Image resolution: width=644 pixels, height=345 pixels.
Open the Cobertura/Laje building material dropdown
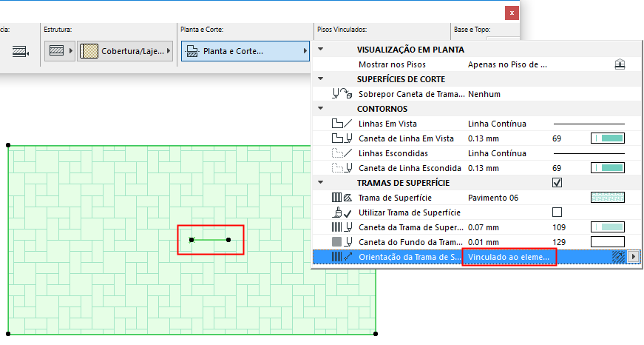pyautogui.click(x=125, y=51)
